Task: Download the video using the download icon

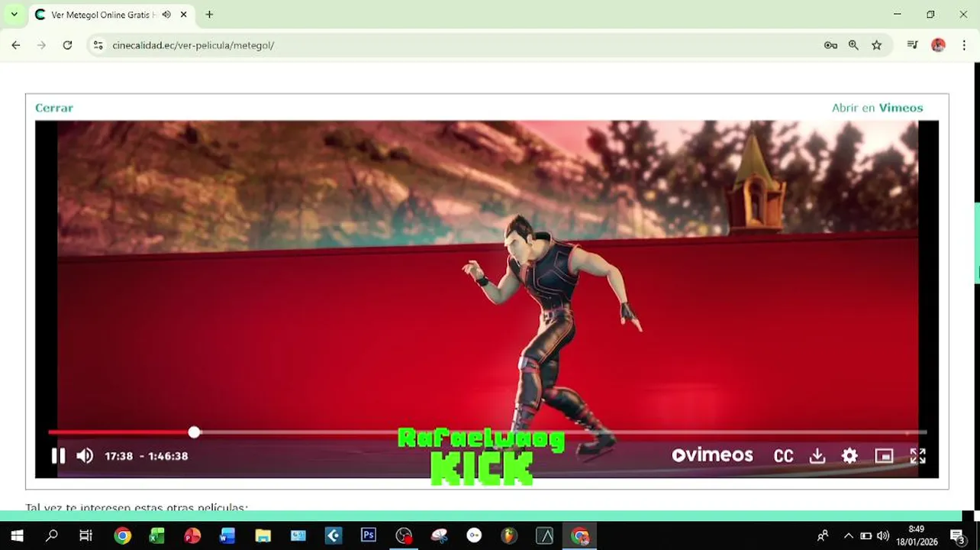Action: click(x=817, y=456)
